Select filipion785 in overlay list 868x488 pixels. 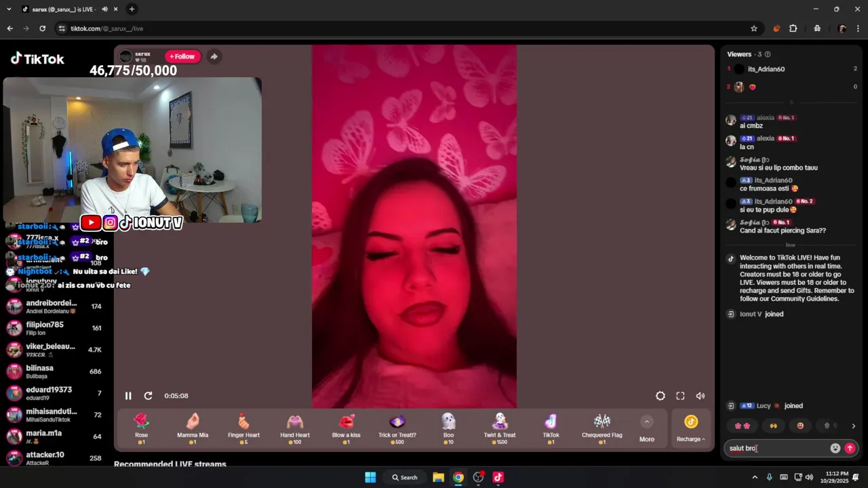click(x=54, y=328)
